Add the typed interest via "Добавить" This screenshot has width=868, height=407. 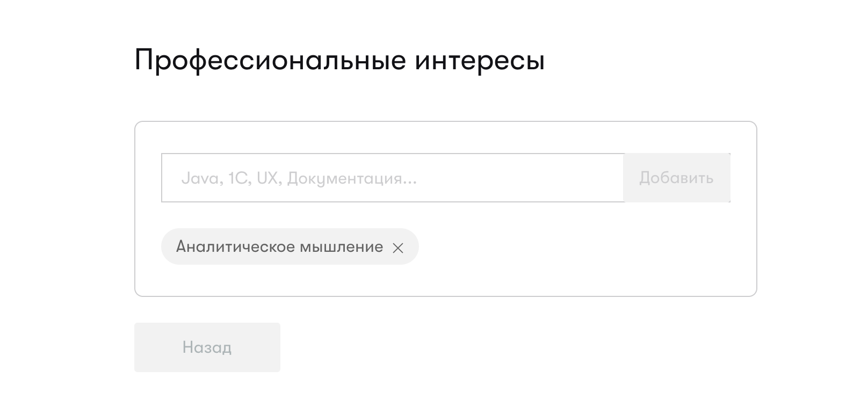point(676,178)
